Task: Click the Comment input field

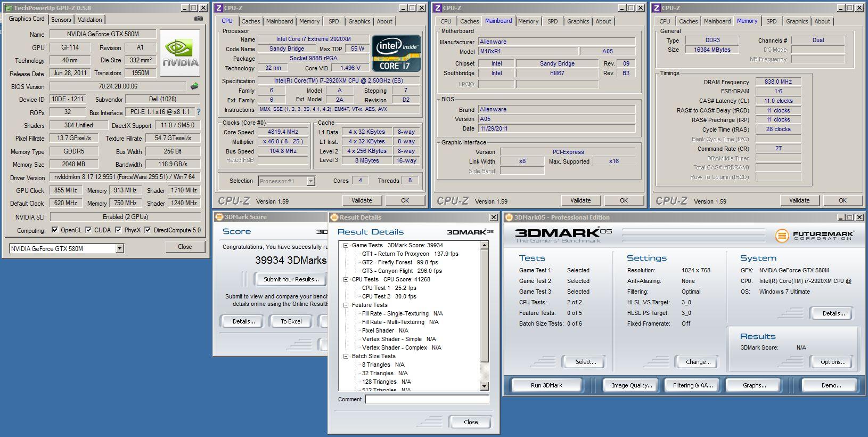Action: coord(427,399)
